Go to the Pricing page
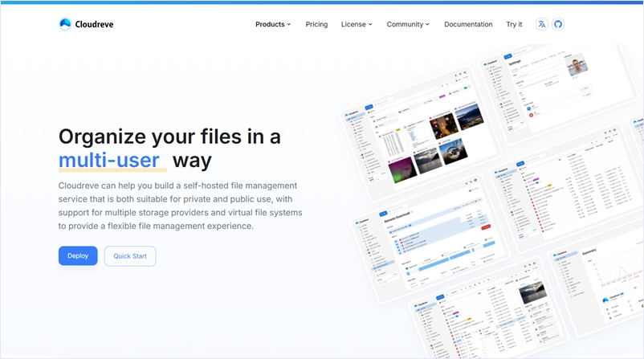644x359 pixels. pyautogui.click(x=316, y=24)
